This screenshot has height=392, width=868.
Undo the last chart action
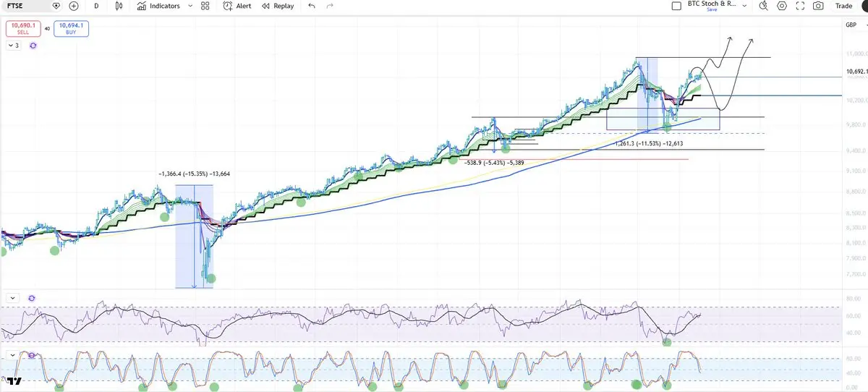(312, 6)
